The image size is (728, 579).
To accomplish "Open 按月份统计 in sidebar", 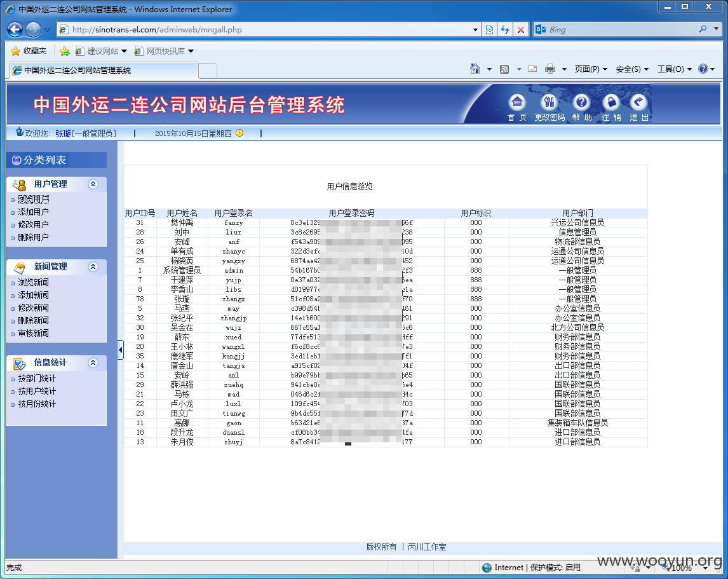I will [x=37, y=404].
